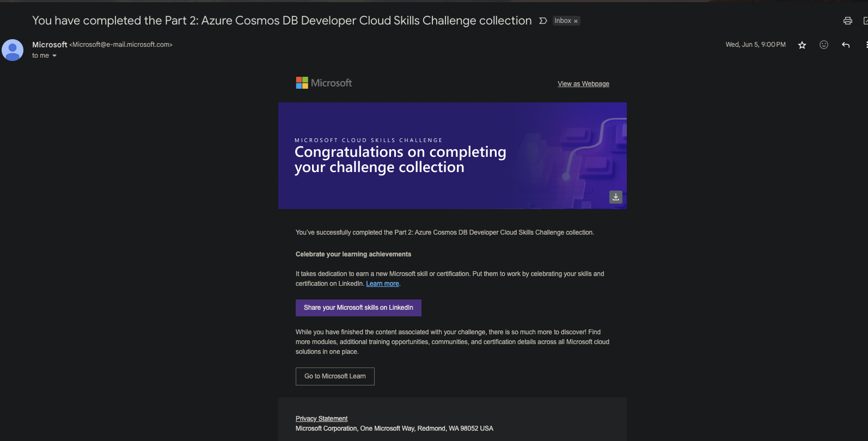Click the email subject heading text

(282, 21)
